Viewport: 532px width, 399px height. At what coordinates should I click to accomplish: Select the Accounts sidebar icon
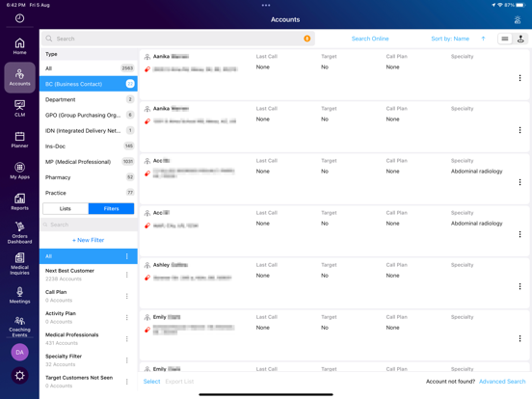point(19,77)
